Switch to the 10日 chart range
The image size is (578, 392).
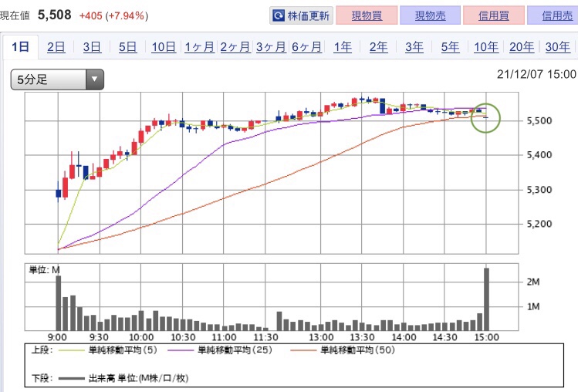[x=164, y=47]
